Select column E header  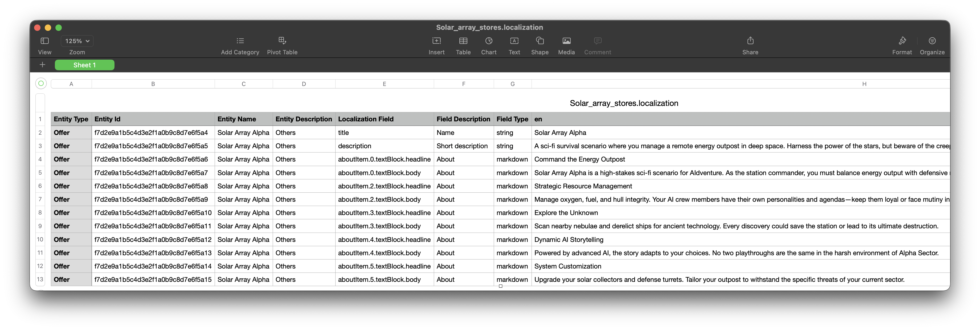384,84
